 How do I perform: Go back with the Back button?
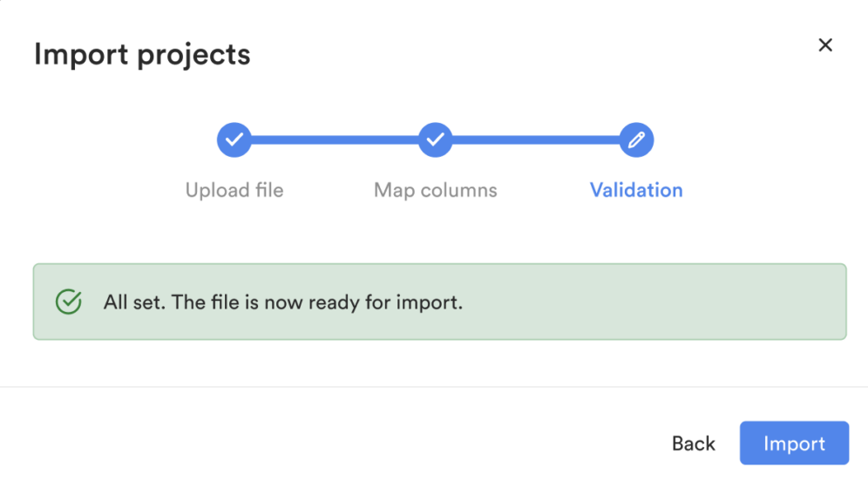(x=693, y=444)
